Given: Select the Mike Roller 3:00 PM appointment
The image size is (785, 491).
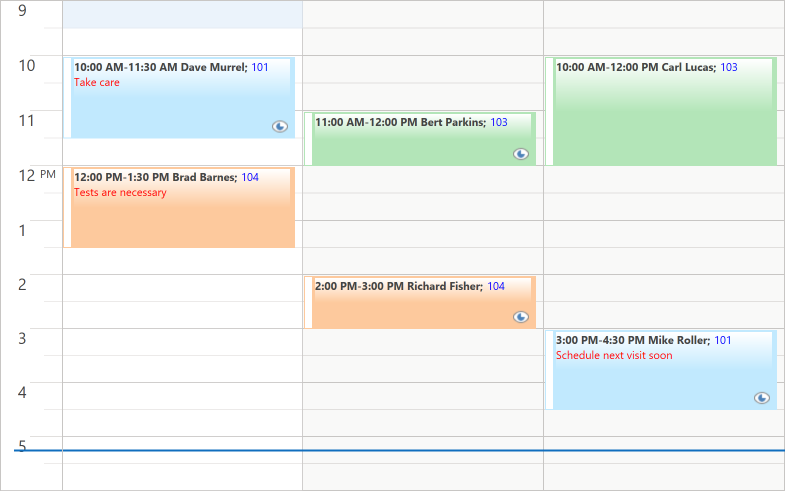Looking at the screenshot, I should pyautogui.click(x=661, y=370).
